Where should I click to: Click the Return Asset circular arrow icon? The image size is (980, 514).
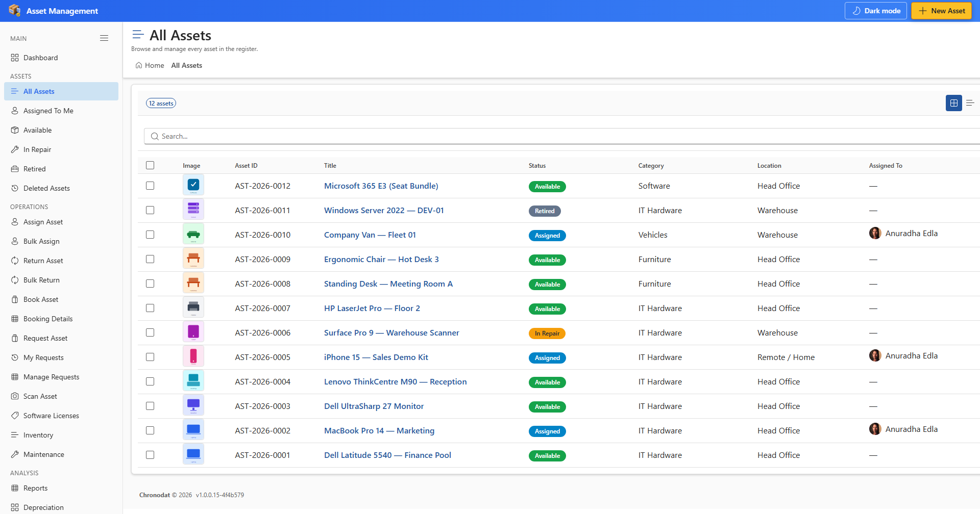coord(15,261)
